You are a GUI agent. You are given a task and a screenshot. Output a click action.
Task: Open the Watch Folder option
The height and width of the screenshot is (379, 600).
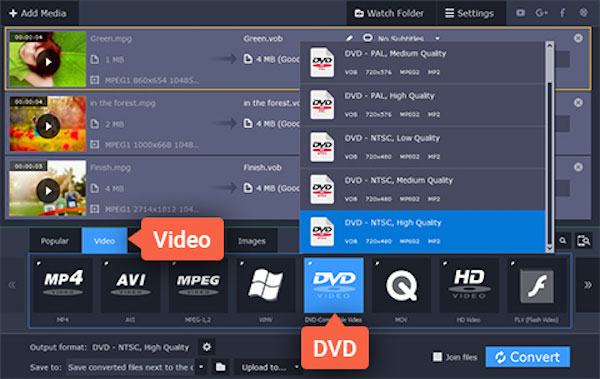(390, 13)
